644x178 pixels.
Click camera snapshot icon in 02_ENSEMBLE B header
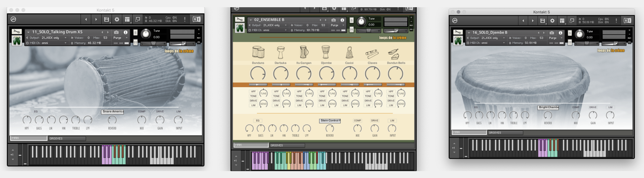click(x=333, y=20)
